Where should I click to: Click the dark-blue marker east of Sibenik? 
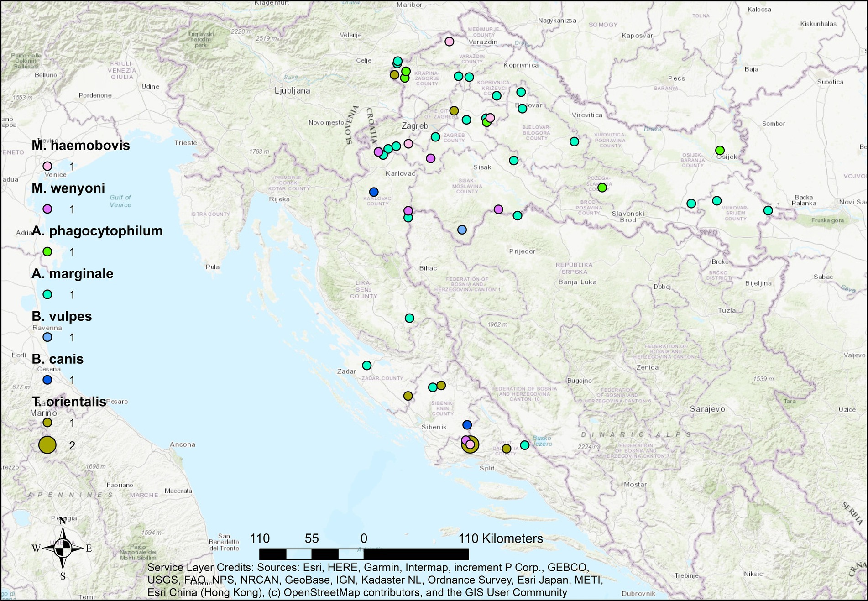467,425
